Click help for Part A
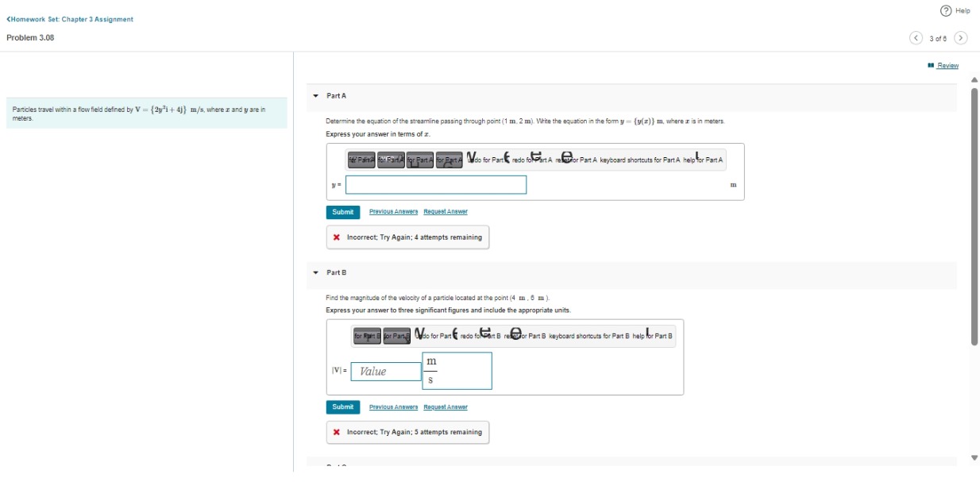The image size is (980, 482). [x=703, y=159]
